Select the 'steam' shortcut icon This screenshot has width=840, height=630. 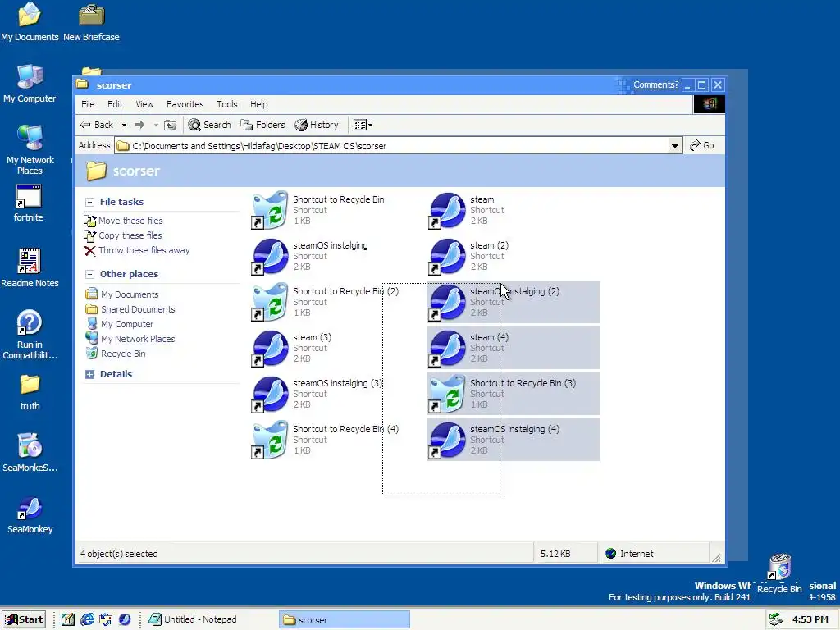[x=447, y=210]
